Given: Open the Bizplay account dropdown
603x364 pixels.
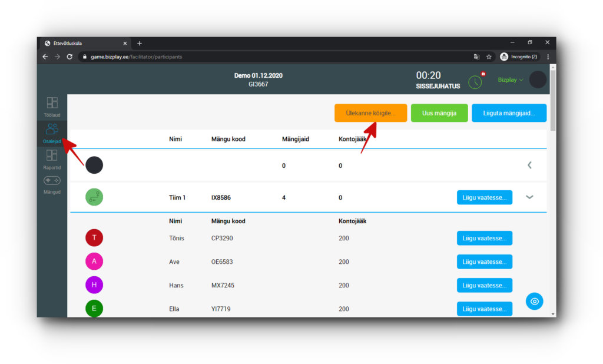Looking at the screenshot, I should pos(510,80).
